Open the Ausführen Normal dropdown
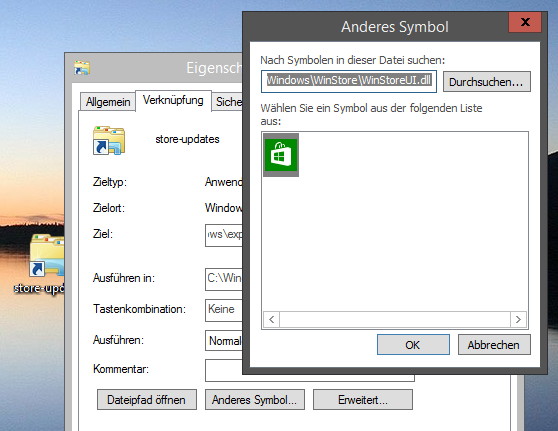Screen dimensions: 558x431 [224, 341]
